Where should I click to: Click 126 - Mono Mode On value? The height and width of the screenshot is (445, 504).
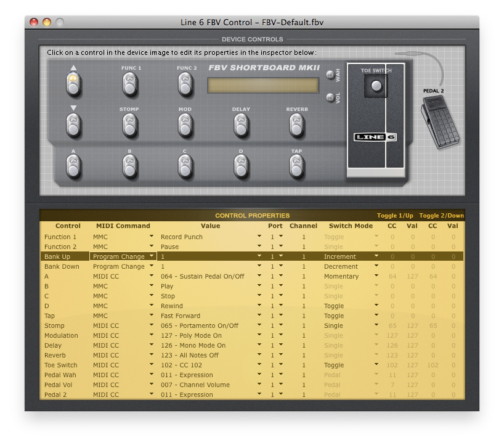(x=193, y=345)
